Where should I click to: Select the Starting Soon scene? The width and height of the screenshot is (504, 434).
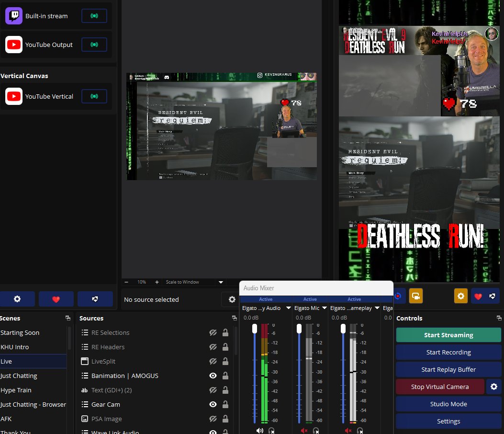coord(33,332)
